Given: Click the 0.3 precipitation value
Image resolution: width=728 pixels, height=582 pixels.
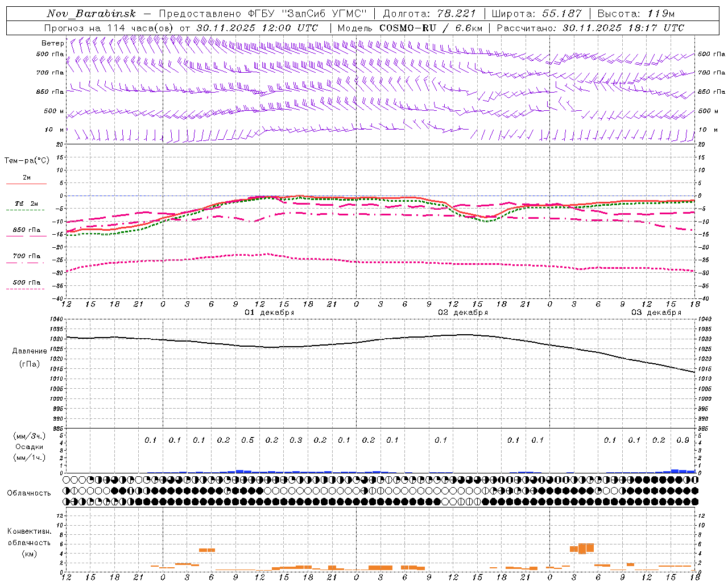Looking at the screenshot, I should (296, 440).
